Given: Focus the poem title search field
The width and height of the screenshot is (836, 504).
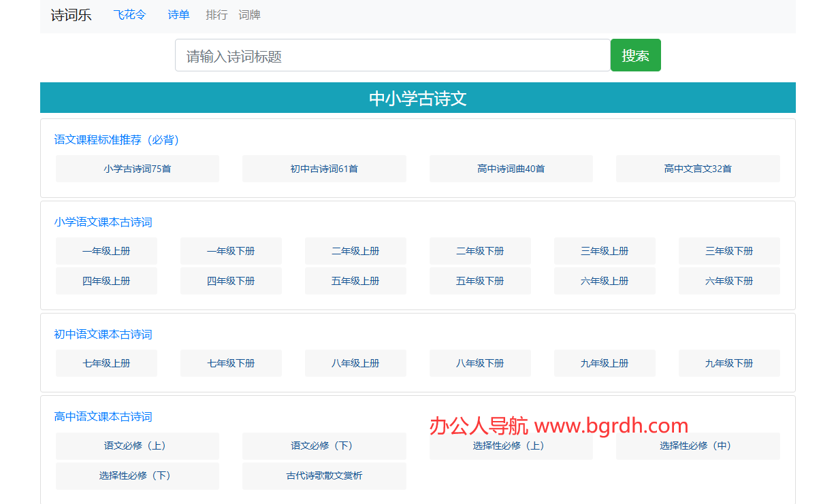Looking at the screenshot, I should [x=392, y=56].
